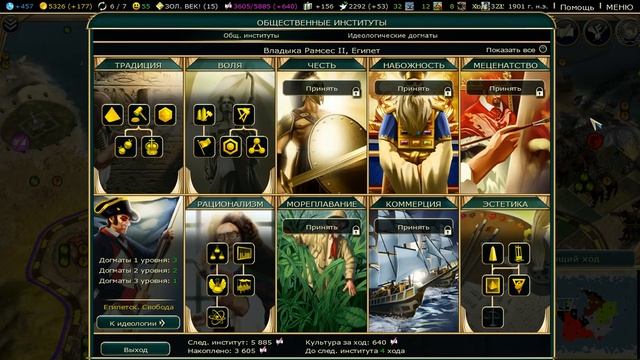Enable the Показать все checkbox
This screenshot has width=640, height=360.
tap(542, 49)
